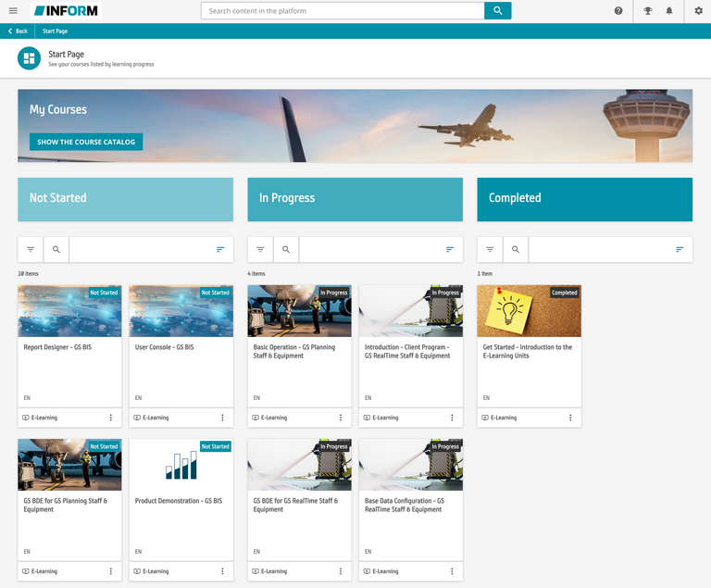Click Show the Course Catalog button
Viewport: 711px width, 588px height.
(86, 142)
